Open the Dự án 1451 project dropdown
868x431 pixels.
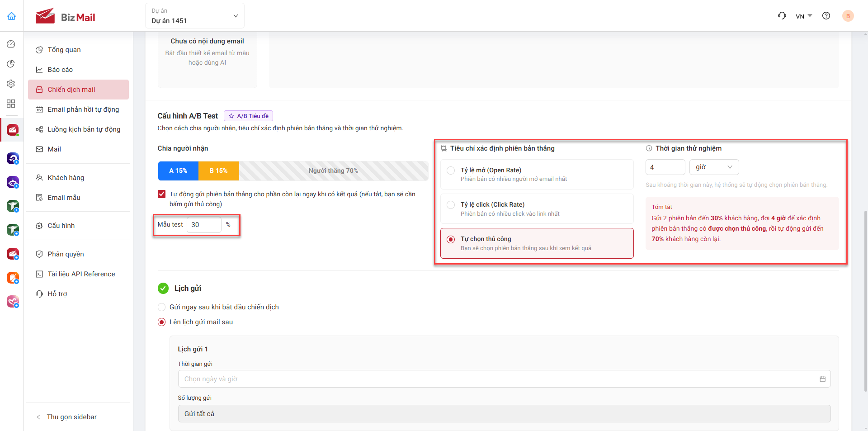(195, 16)
